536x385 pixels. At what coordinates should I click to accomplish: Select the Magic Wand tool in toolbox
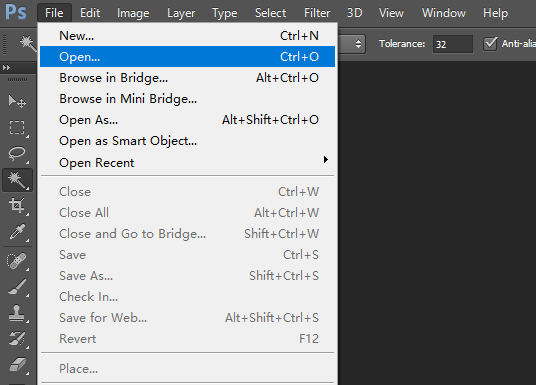pyautogui.click(x=17, y=180)
